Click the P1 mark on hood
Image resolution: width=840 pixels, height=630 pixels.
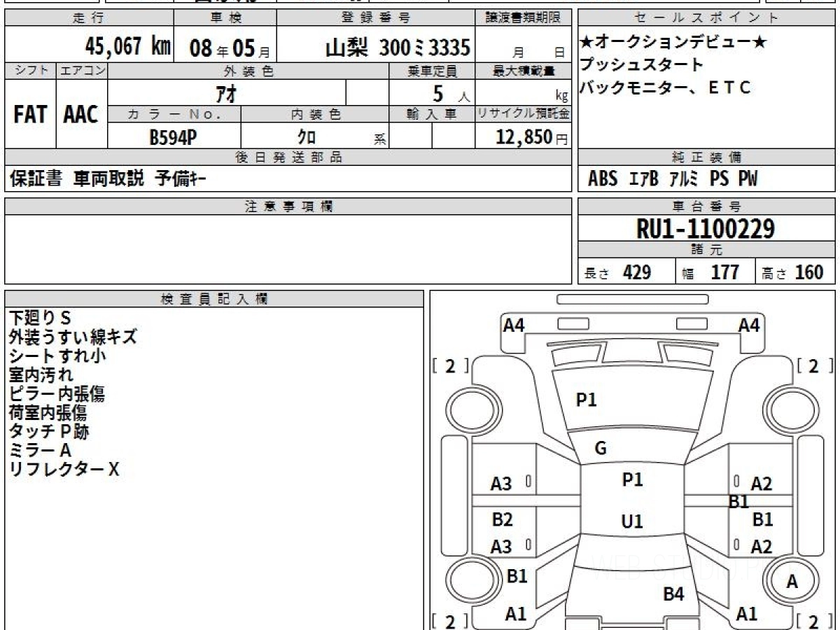pyautogui.click(x=586, y=400)
